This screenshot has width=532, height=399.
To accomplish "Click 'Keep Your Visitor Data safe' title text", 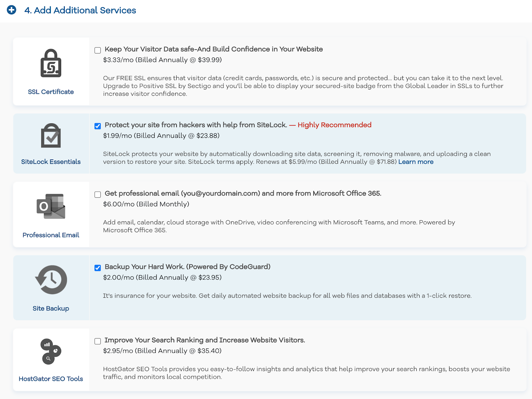I will coord(214,49).
